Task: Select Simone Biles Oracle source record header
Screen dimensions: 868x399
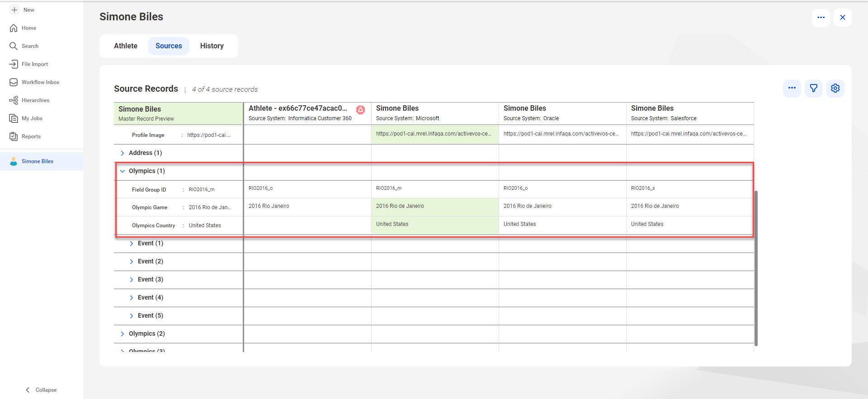Action: click(x=562, y=113)
